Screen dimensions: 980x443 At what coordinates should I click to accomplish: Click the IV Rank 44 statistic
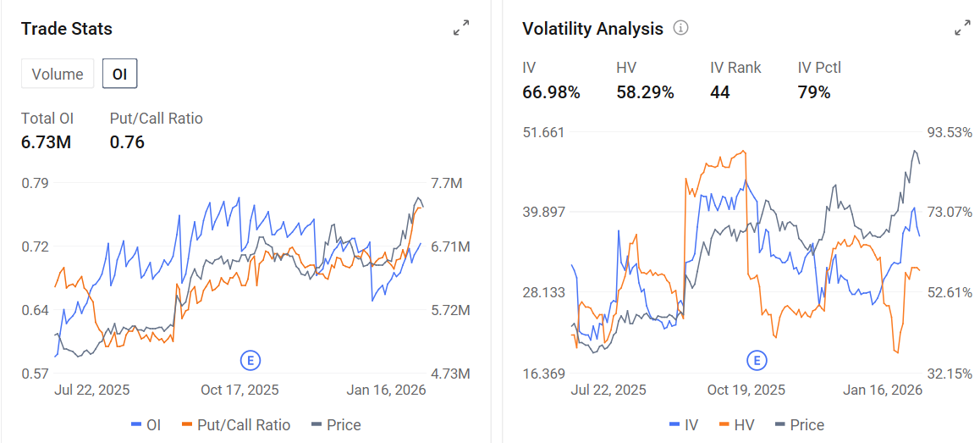tap(720, 92)
